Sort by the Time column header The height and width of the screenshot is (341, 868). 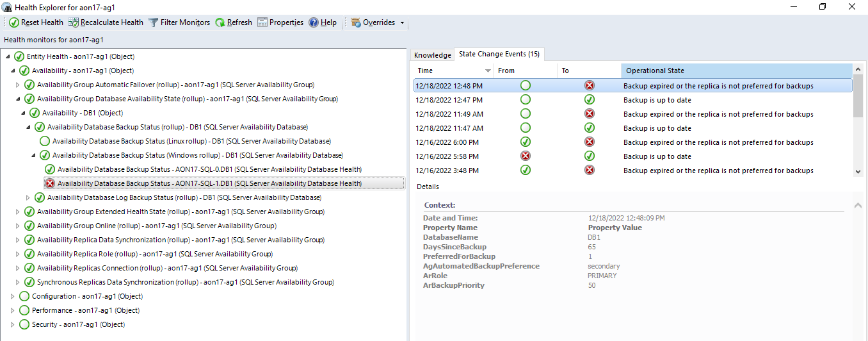click(453, 71)
